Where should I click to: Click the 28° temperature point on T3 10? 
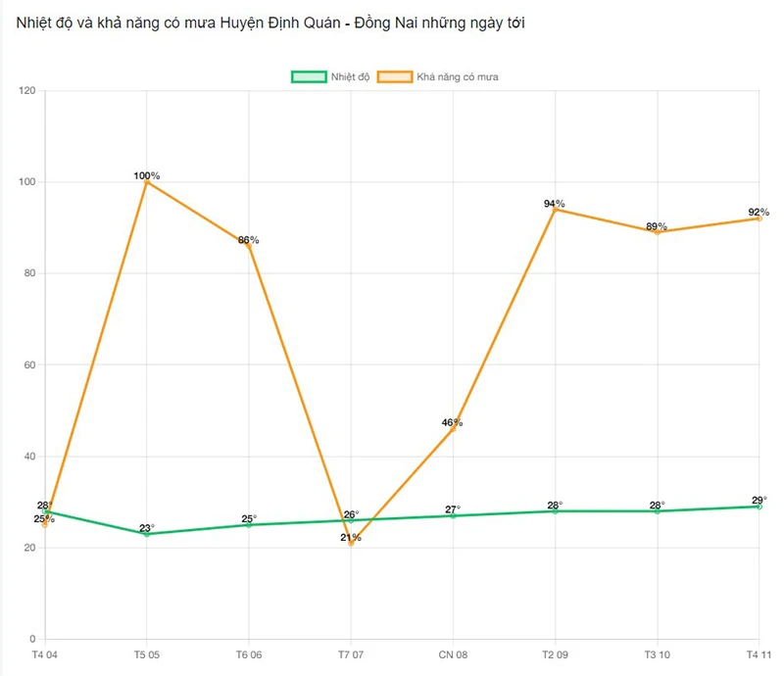point(657,511)
